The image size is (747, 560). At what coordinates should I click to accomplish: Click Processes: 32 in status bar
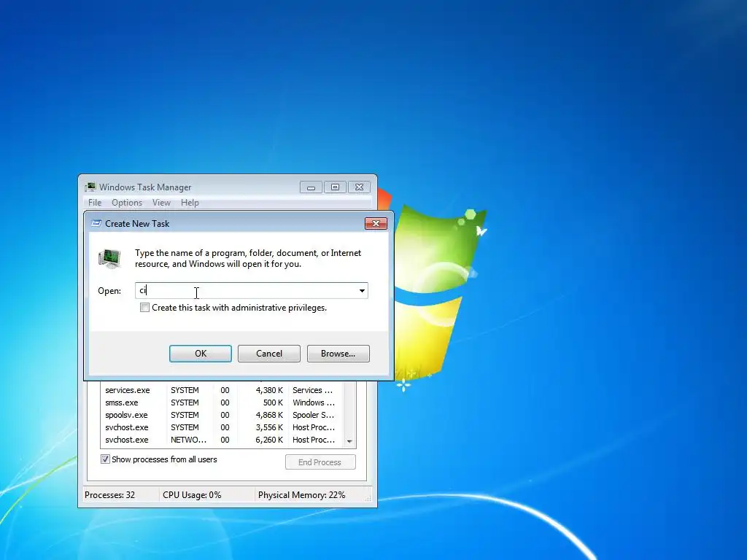click(110, 495)
